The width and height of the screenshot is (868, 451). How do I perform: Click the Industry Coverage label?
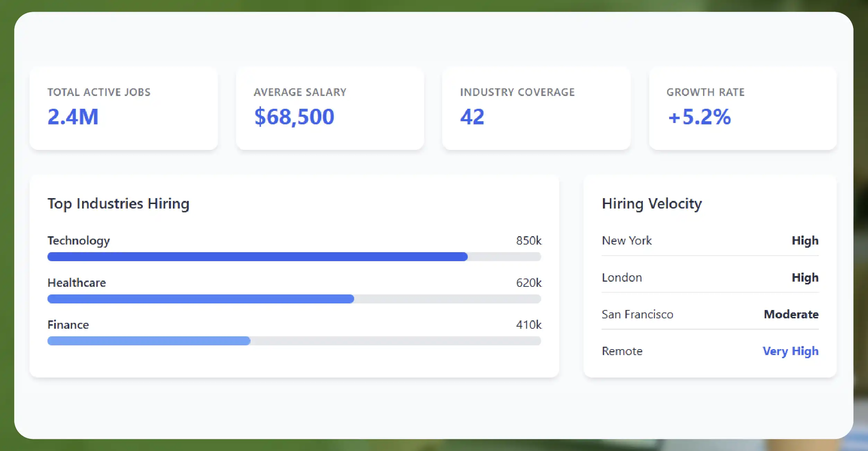(517, 92)
